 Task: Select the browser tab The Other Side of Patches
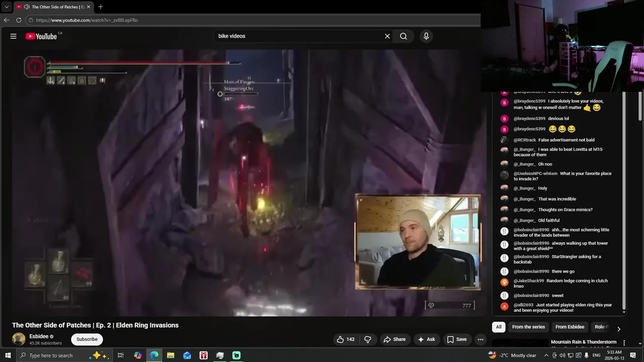click(x=53, y=7)
